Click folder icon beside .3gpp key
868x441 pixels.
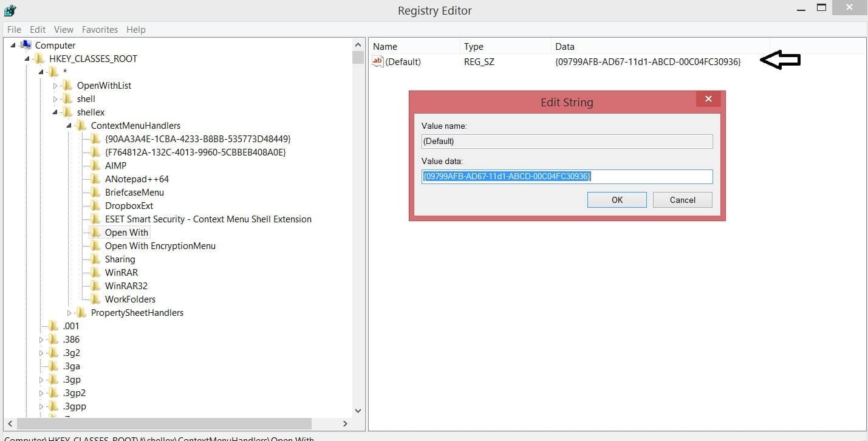54,406
